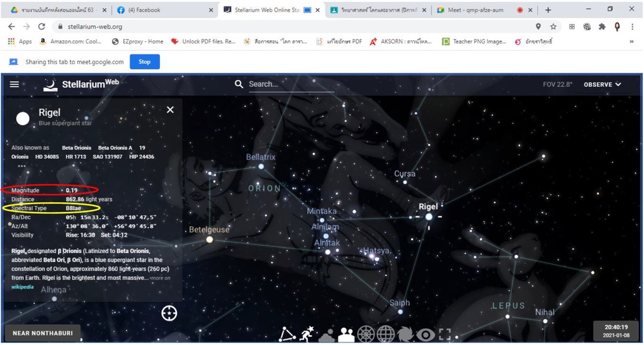Switch to the Facebook tab
The height and width of the screenshot is (345, 644).
click(165, 10)
